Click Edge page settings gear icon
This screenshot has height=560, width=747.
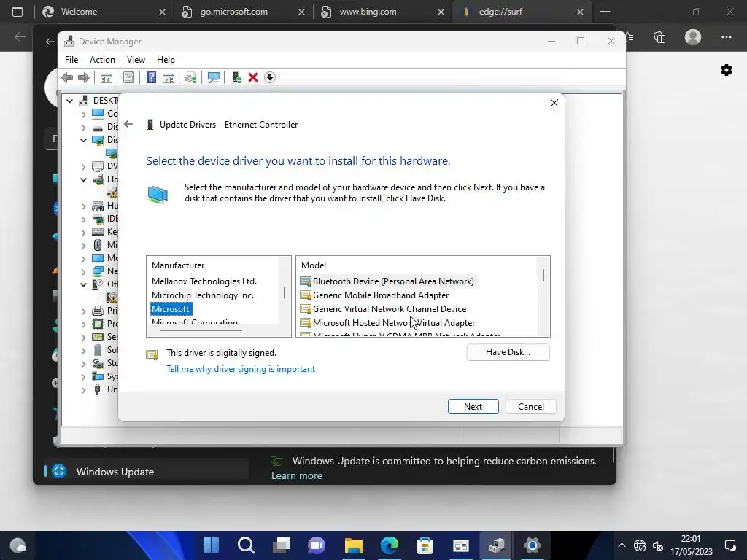tap(726, 70)
